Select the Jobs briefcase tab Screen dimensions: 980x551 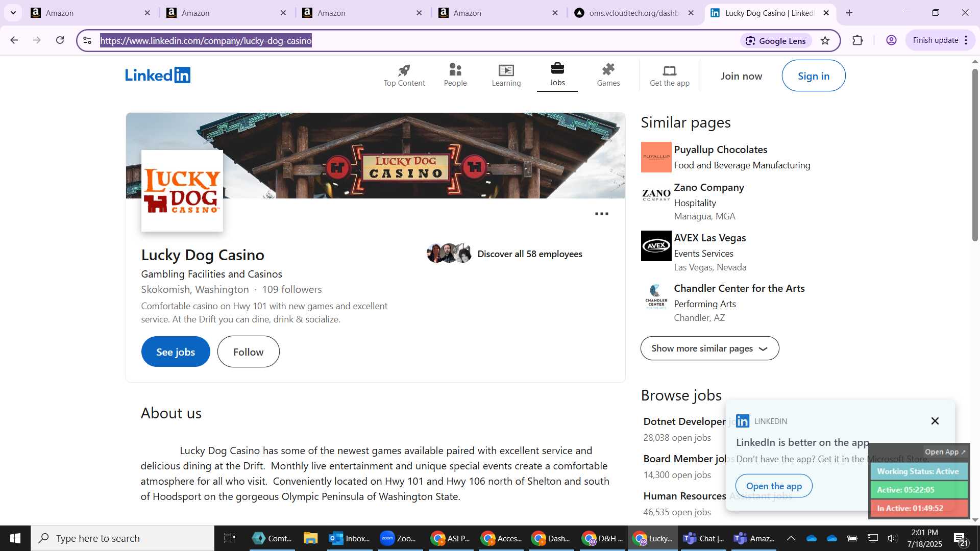(557, 76)
